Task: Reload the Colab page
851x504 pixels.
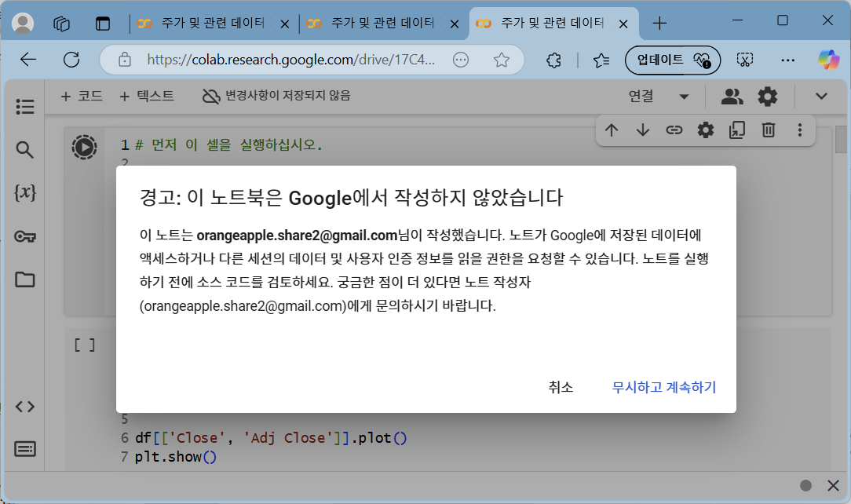Action: 71,59
